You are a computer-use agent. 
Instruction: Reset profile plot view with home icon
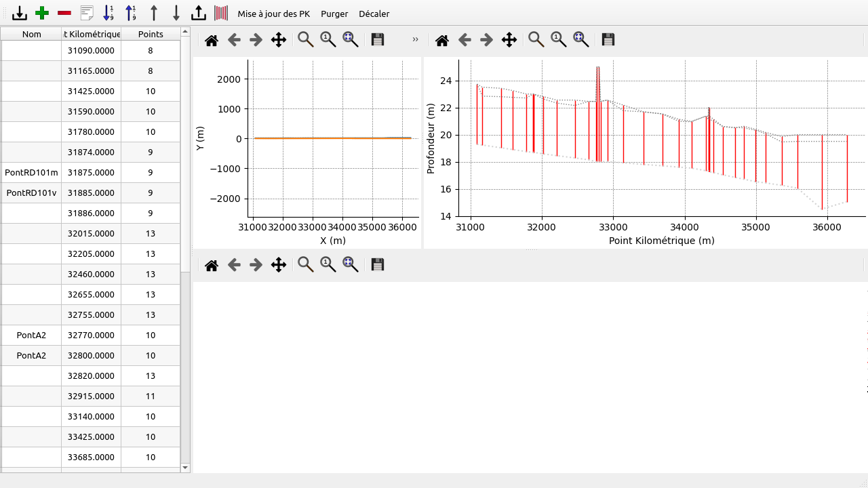442,40
